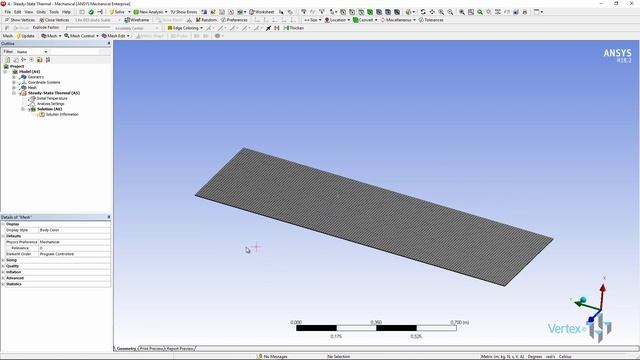Select the Edge selection filter icon

click(x=352, y=12)
